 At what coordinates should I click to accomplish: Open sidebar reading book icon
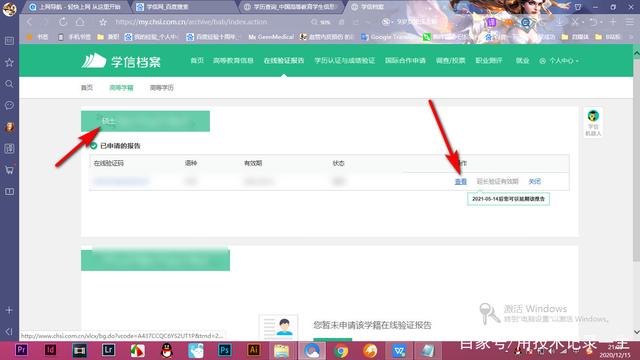(x=9, y=191)
